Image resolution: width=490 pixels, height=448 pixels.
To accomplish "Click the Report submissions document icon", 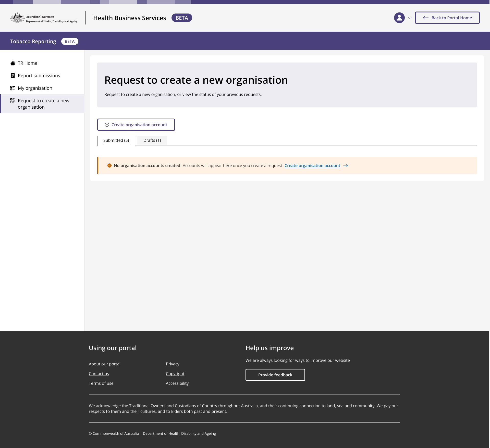I will (x=13, y=76).
